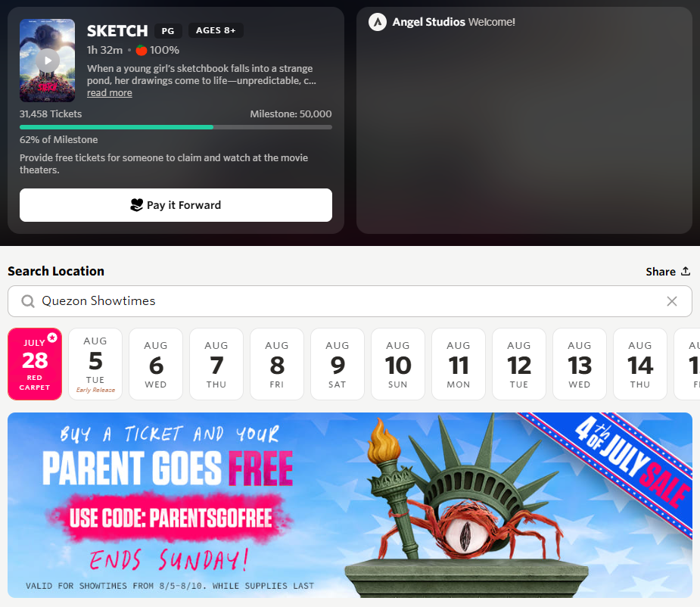Select the Aug 14 Thursday date

[x=640, y=364]
